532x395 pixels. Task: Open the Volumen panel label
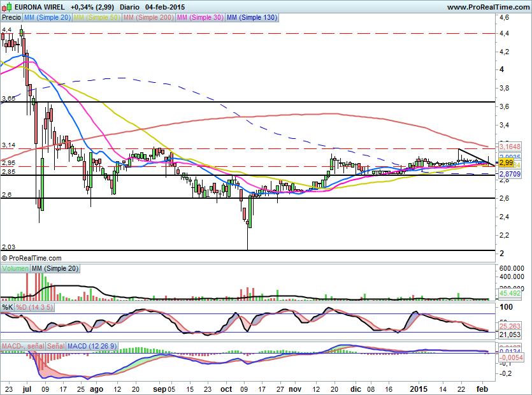tap(15, 269)
